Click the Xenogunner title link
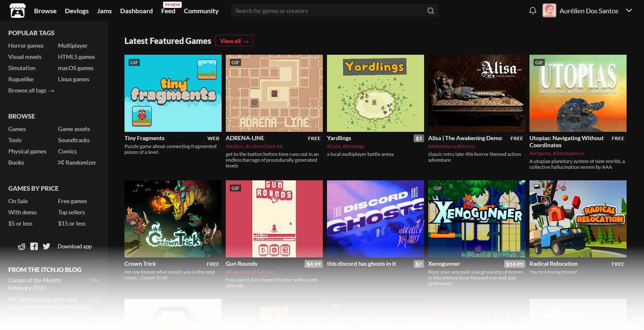This screenshot has width=644, height=330. pyautogui.click(x=444, y=264)
